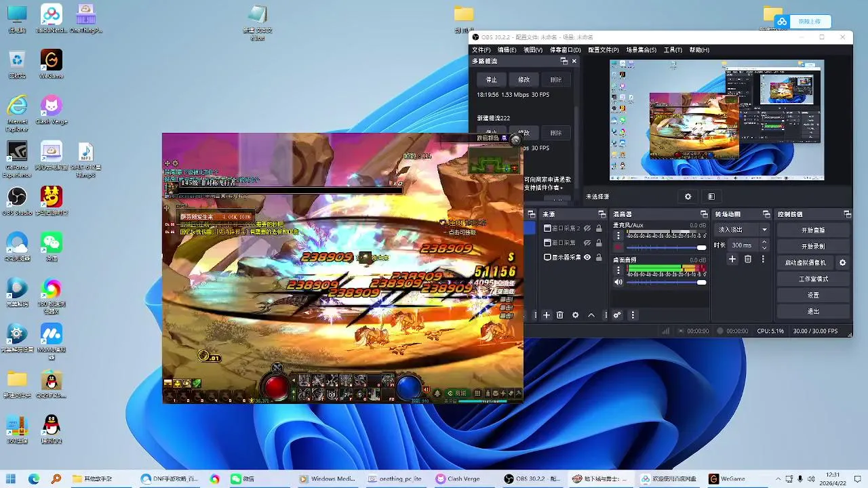Add a new source in OBS Sources panel

[x=547, y=315]
